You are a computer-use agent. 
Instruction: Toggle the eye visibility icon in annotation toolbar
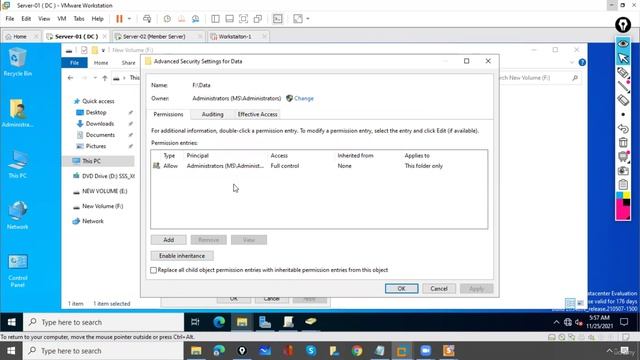pos(623,43)
